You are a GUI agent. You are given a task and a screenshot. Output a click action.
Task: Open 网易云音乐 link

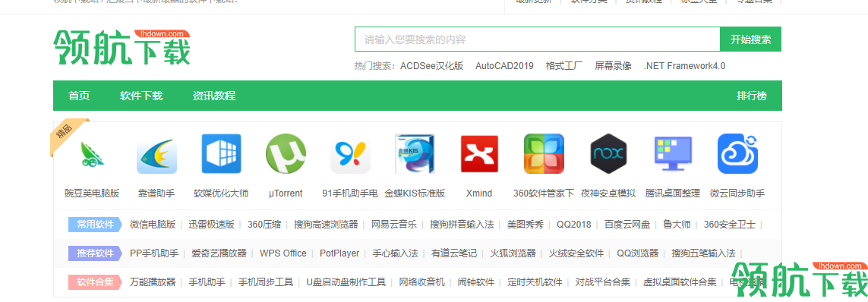pos(394,225)
